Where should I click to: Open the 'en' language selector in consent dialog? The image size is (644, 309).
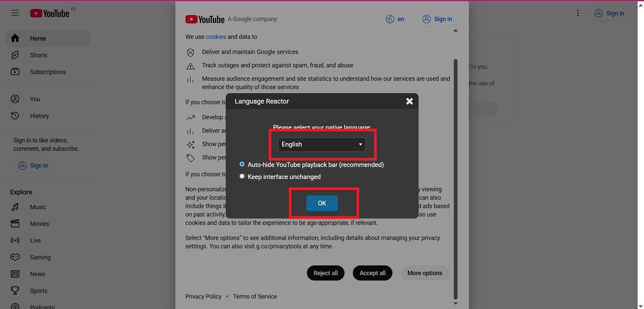pyautogui.click(x=395, y=19)
